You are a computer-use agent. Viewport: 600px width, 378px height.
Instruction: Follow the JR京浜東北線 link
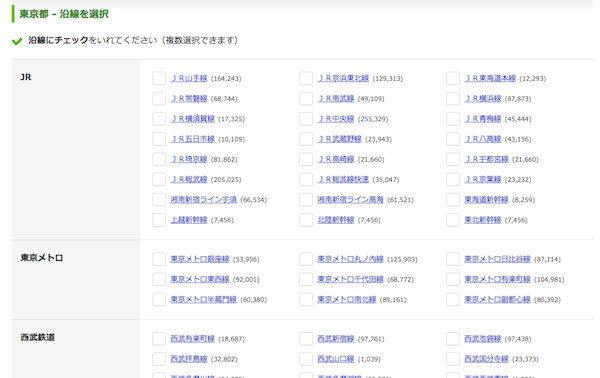click(343, 78)
